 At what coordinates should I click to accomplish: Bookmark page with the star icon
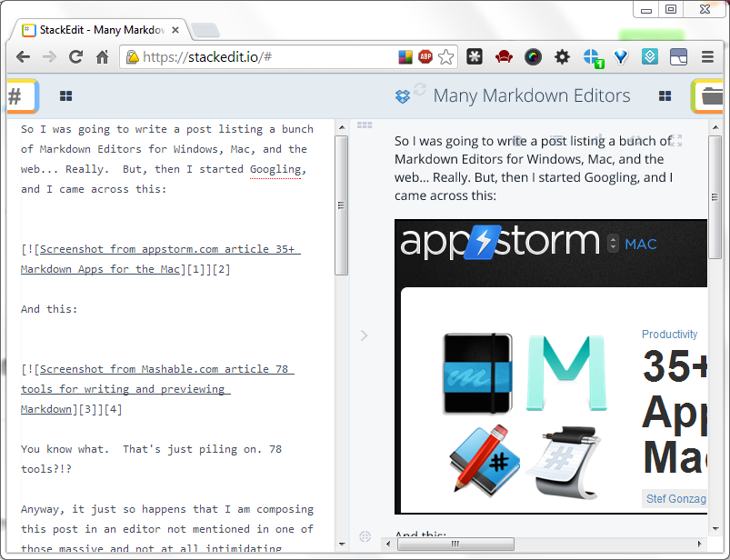[x=445, y=57]
